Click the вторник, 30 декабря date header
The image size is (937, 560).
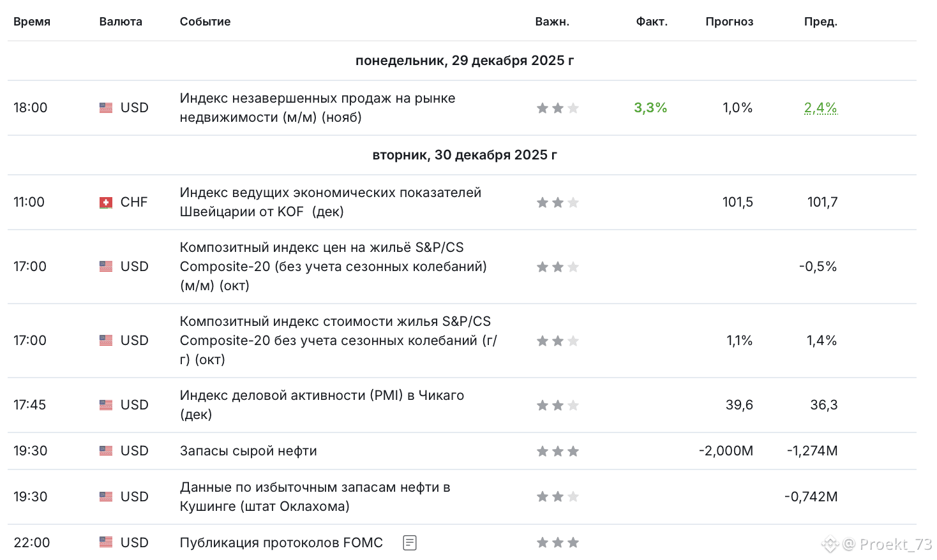[x=464, y=155]
